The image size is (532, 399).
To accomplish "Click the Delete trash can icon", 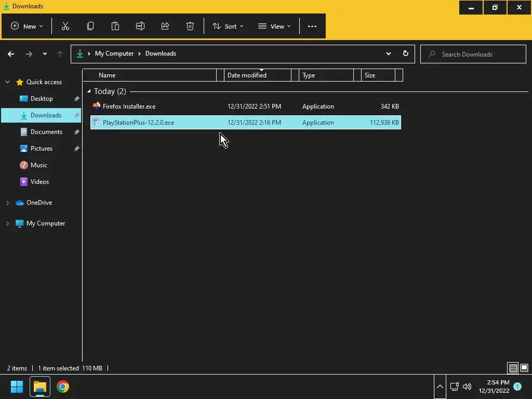I will click(190, 26).
